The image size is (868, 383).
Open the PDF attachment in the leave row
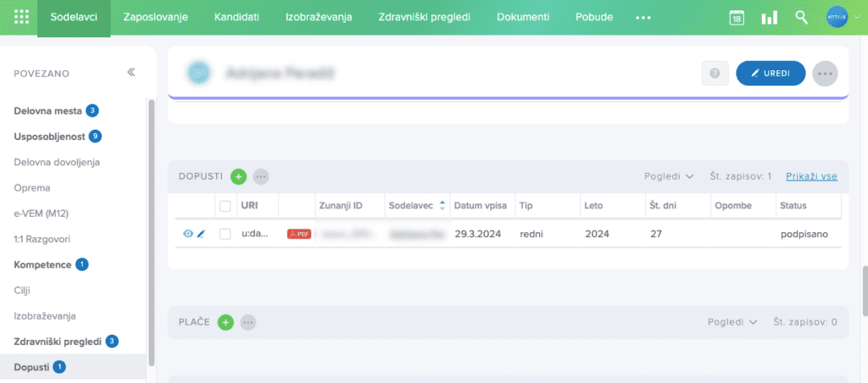pos(298,234)
